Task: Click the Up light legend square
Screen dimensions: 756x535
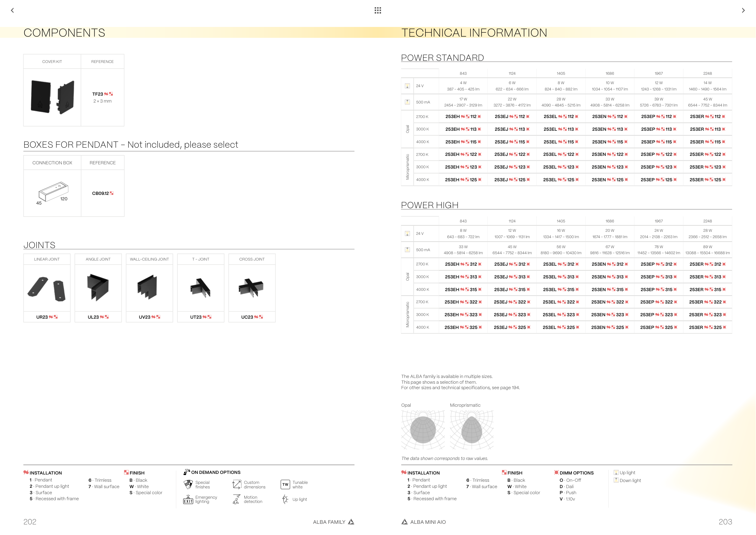Action: click(x=616, y=472)
